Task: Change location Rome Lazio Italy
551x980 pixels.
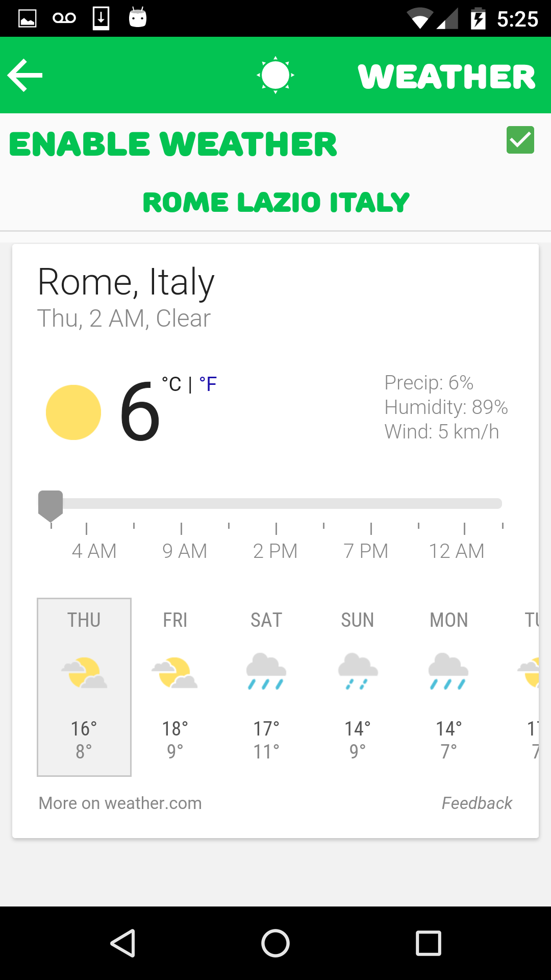Action: point(275,203)
